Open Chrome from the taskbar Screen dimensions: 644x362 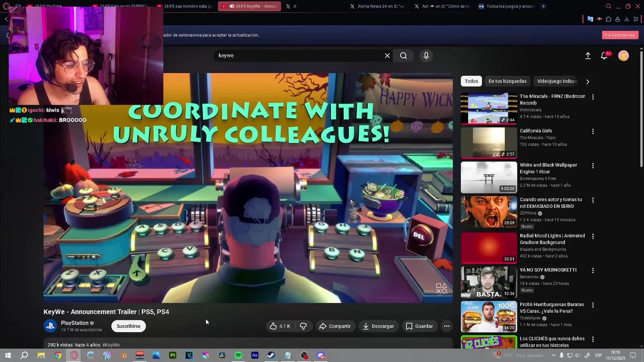pos(58,355)
